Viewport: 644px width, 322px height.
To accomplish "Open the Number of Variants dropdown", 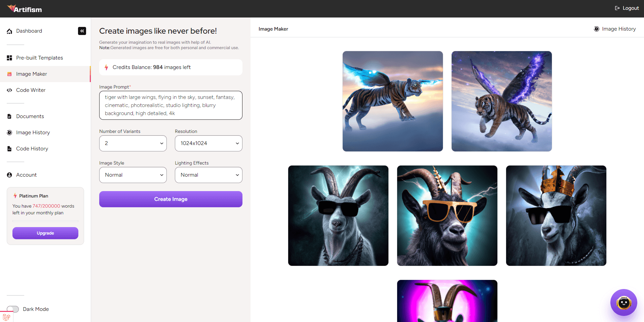I will [133, 143].
